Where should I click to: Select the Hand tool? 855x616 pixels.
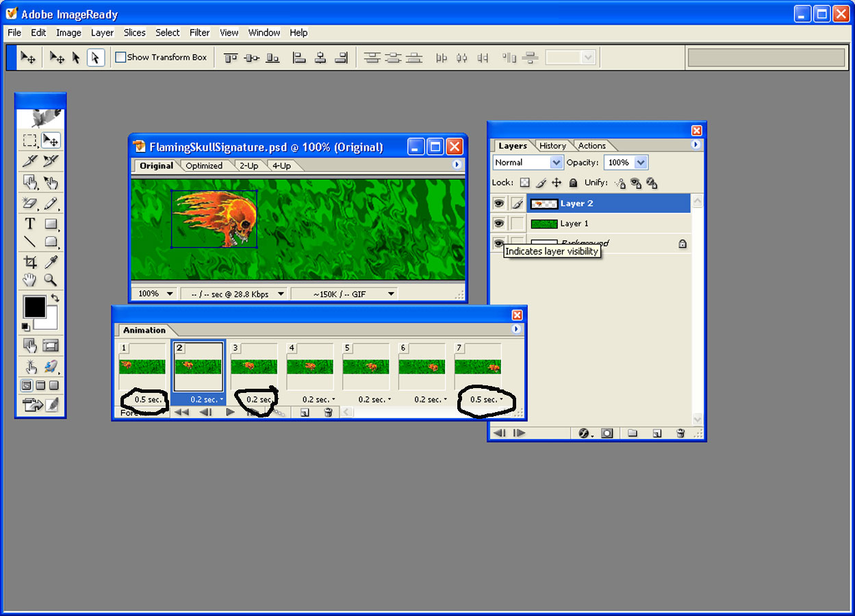click(x=30, y=279)
